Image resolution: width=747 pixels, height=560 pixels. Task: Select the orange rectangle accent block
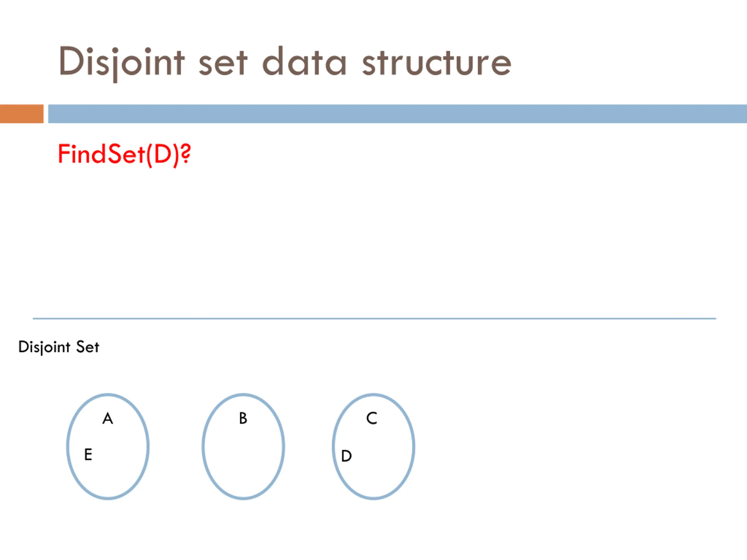pyautogui.click(x=22, y=114)
